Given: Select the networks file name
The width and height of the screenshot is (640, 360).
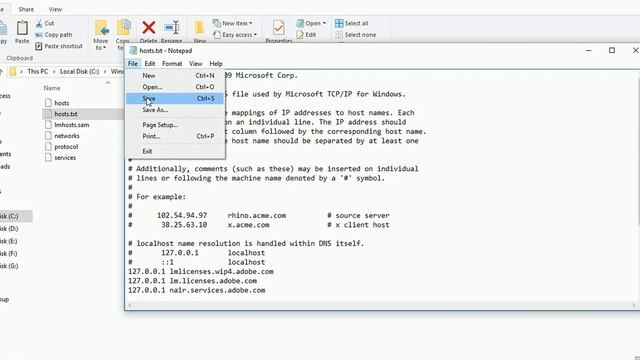Looking at the screenshot, I should pyautogui.click(x=67, y=136).
